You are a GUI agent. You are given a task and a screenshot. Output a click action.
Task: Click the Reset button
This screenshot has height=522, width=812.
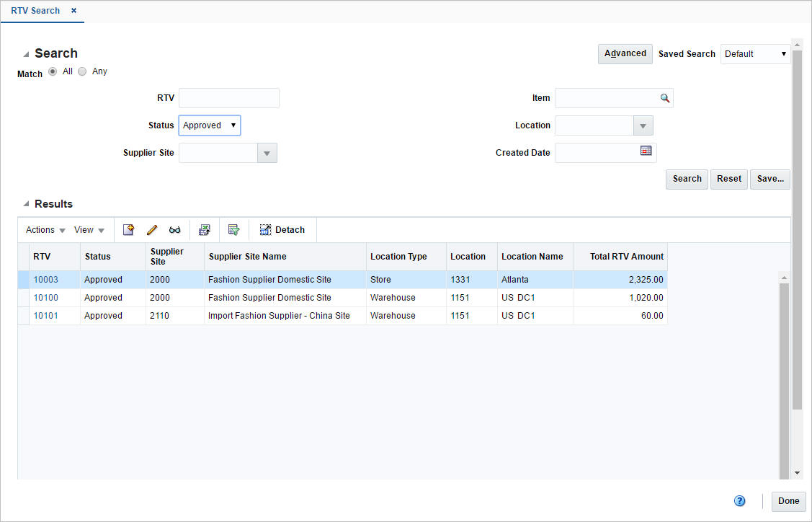[x=729, y=179]
